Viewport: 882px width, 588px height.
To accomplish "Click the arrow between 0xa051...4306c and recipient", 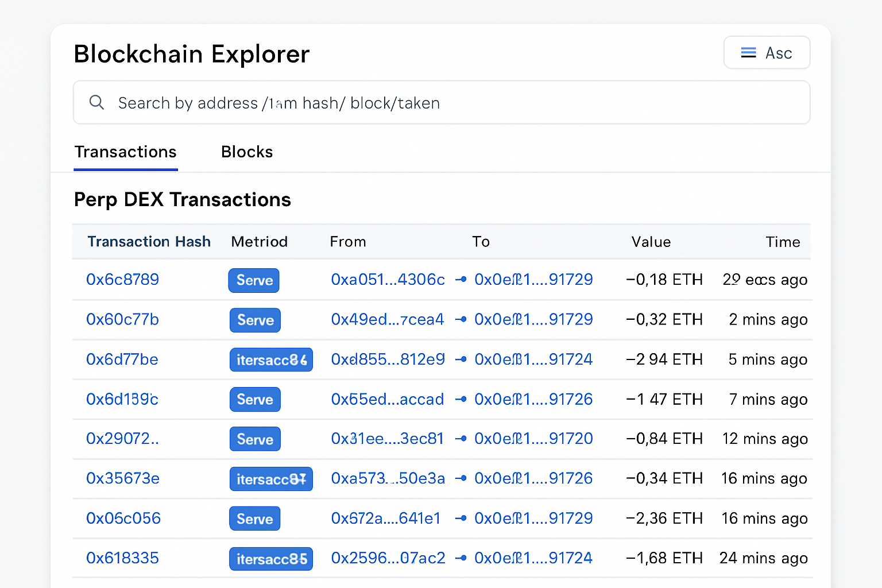I will click(461, 280).
